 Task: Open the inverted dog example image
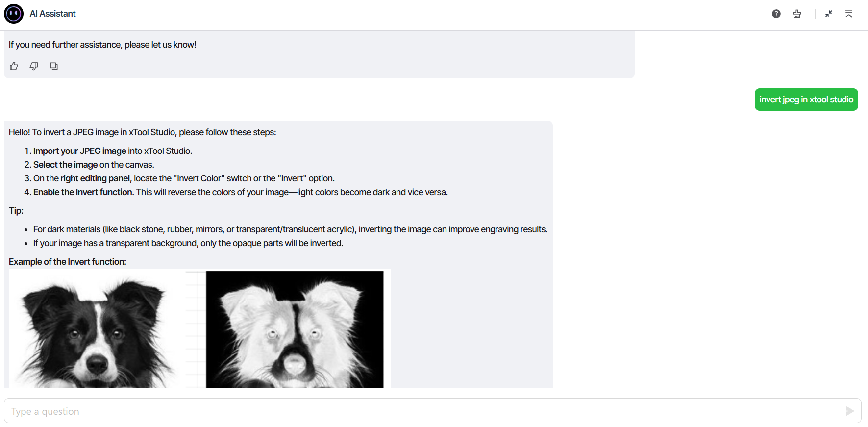[295, 329]
